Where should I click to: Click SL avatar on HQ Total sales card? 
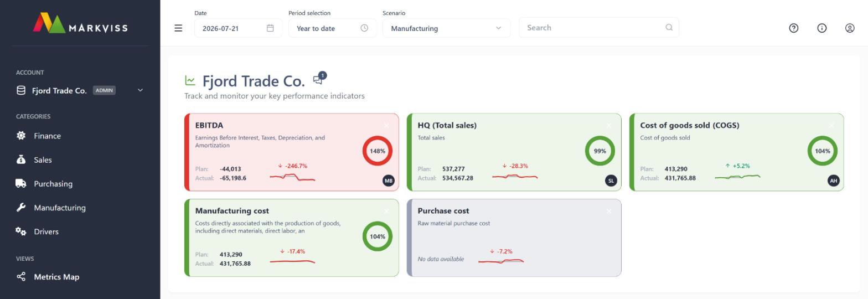coord(611,181)
